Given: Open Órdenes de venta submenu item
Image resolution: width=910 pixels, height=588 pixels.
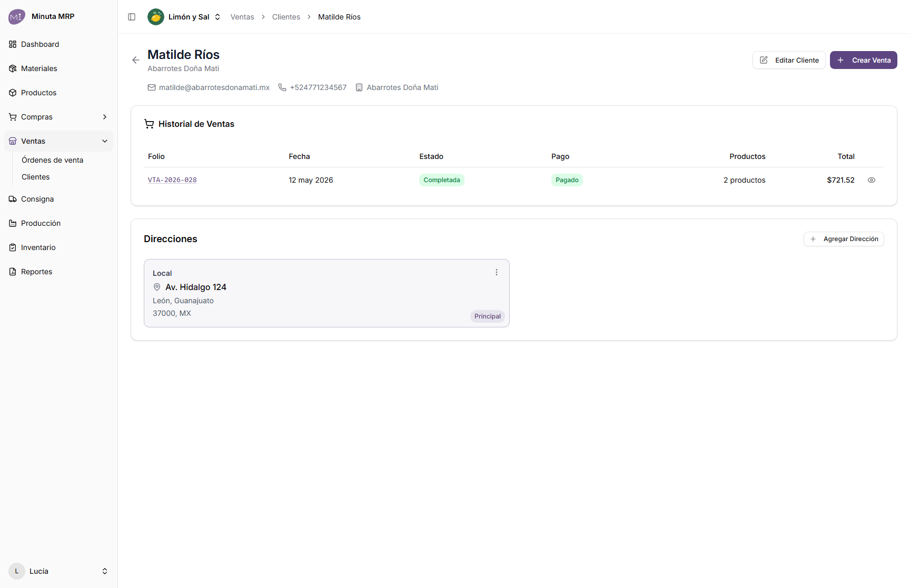Looking at the screenshot, I should pos(52,160).
